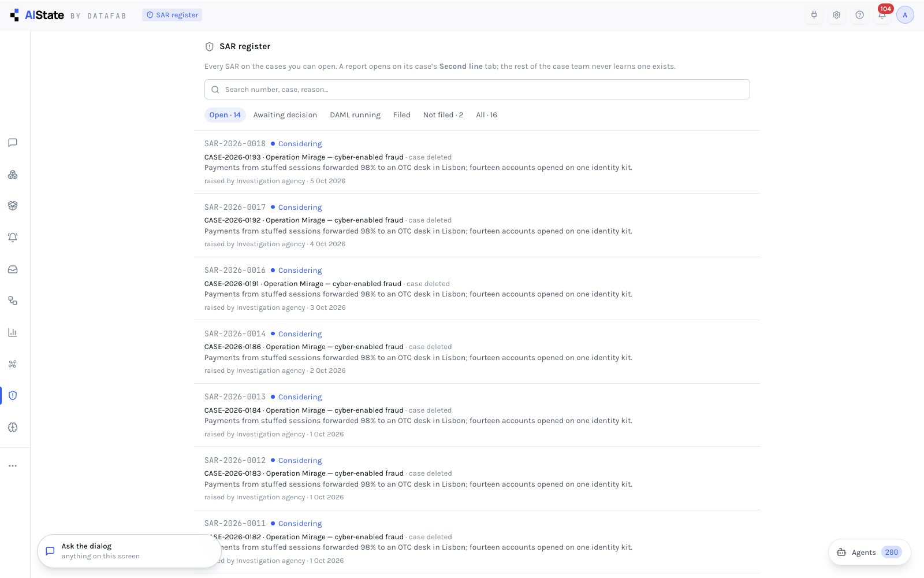This screenshot has width=924, height=578.
Task: Open the Agents 200 panel button
Action: point(870,552)
